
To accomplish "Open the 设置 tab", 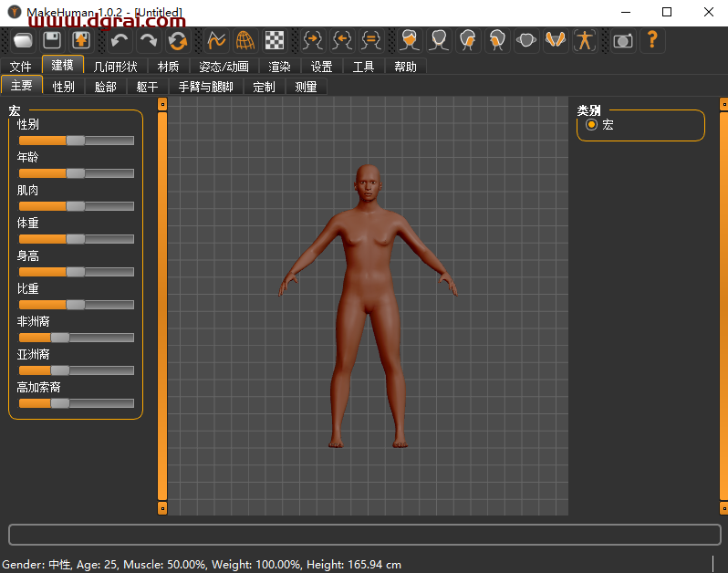I will pos(321,67).
